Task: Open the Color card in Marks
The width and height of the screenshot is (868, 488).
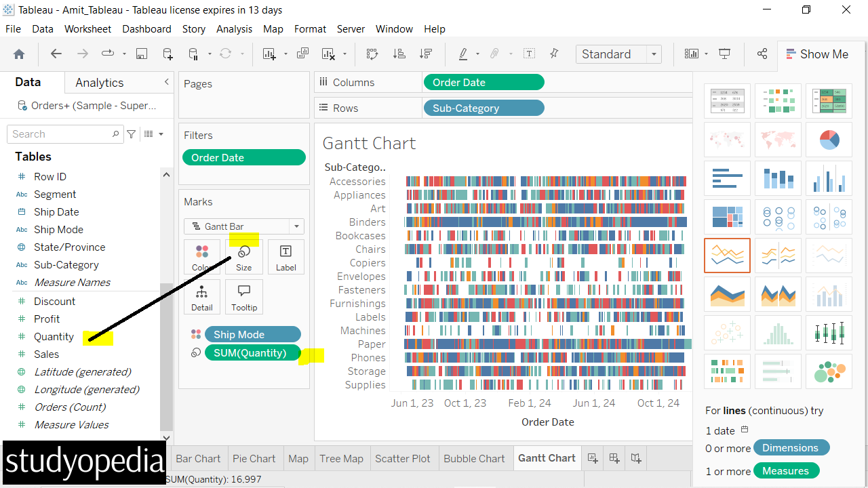Action: point(201,257)
